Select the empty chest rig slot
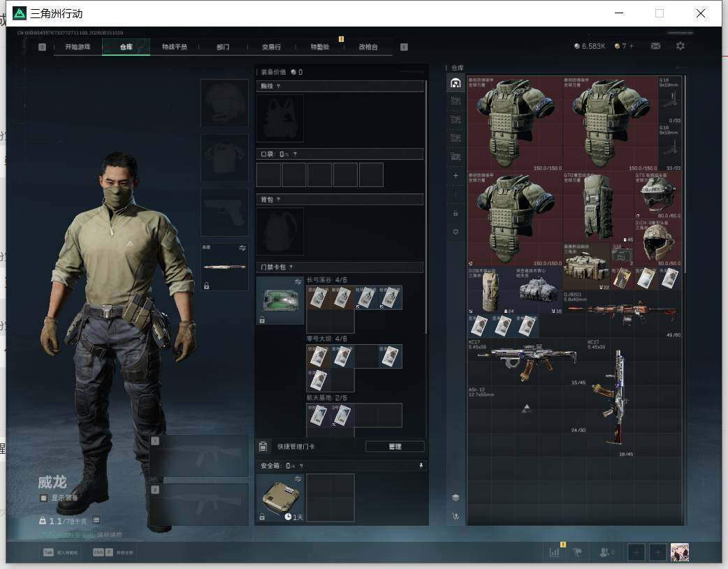Viewport: 728px width, 569px height. pyautogui.click(x=280, y=119)
